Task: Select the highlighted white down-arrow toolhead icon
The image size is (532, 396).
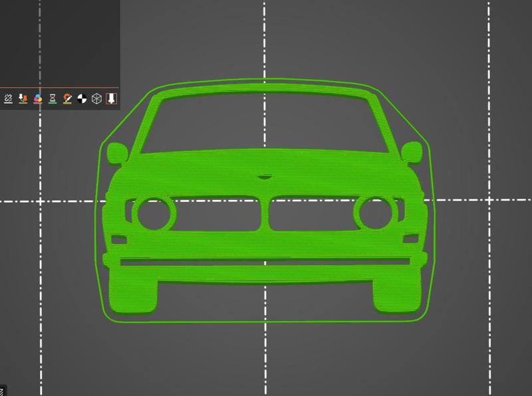Action: pyautogui.click(x=111, y=98)
